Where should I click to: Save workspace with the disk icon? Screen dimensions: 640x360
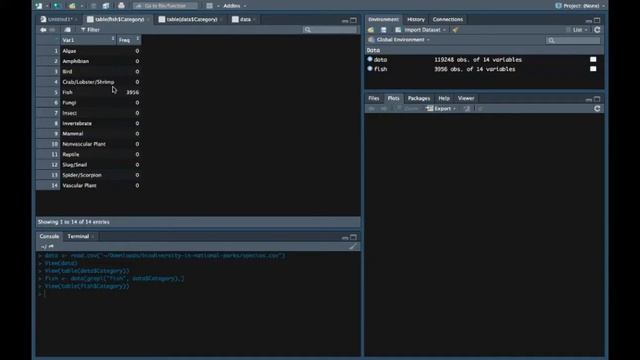383,30
